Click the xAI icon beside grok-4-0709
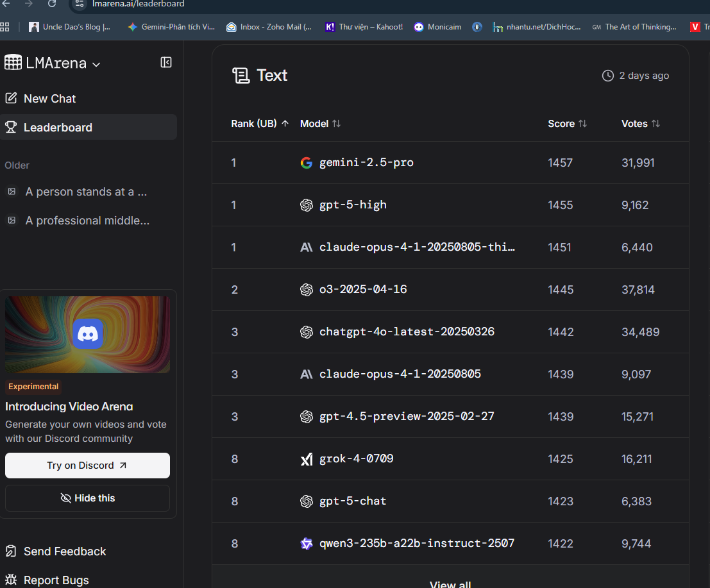Viewport: 710px width, 588px height. pos(307,459)
